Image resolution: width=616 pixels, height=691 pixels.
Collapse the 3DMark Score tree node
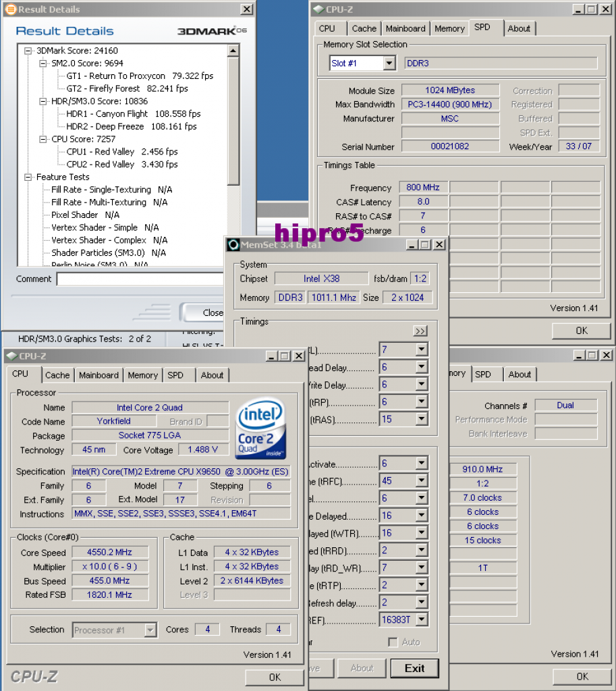coord(28,51)
